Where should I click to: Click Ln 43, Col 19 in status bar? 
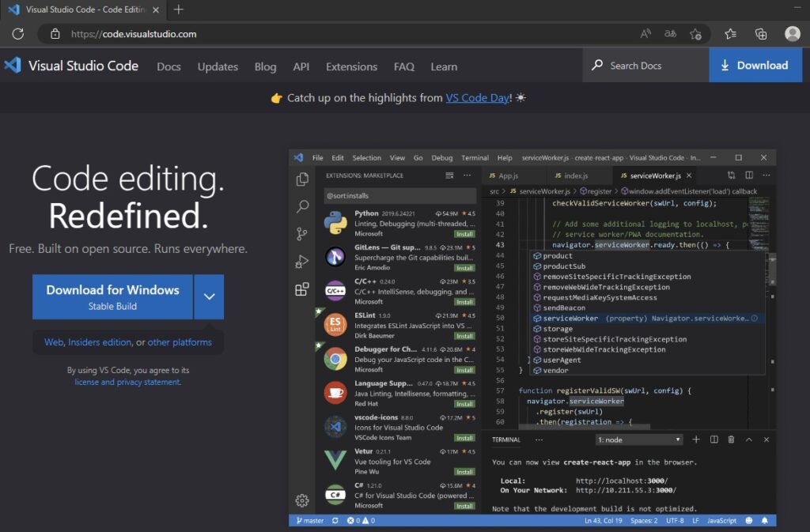(604, 520)
